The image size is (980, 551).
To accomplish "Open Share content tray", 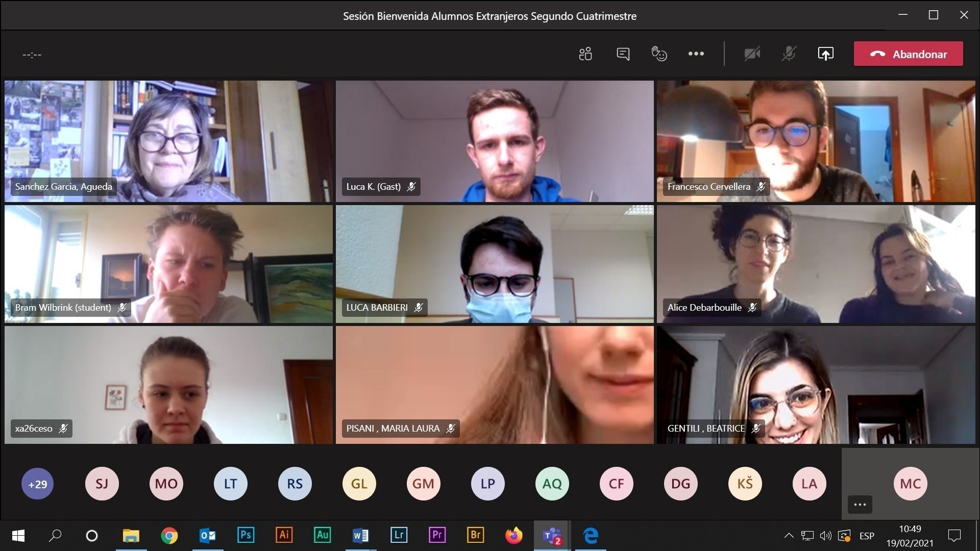I will (x=825, y=54).
